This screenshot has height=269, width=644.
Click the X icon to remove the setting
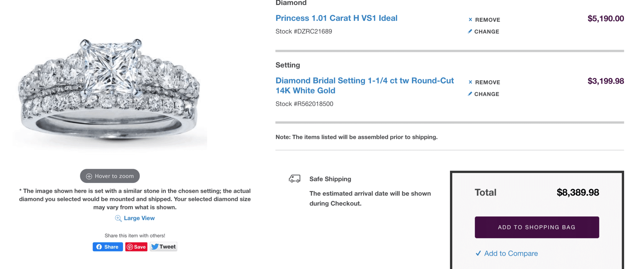[x=470, y=82]
